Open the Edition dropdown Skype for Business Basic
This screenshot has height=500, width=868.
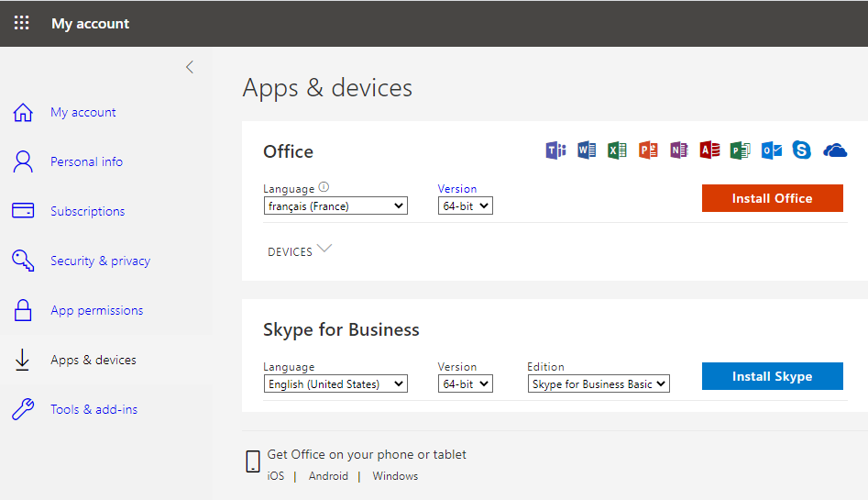click(599, 383)
